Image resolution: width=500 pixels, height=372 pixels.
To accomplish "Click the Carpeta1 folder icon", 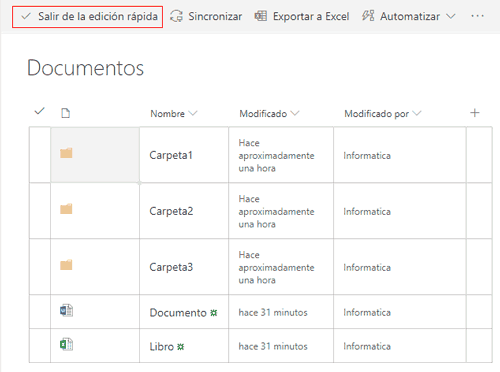I will (x=66, y=153).
